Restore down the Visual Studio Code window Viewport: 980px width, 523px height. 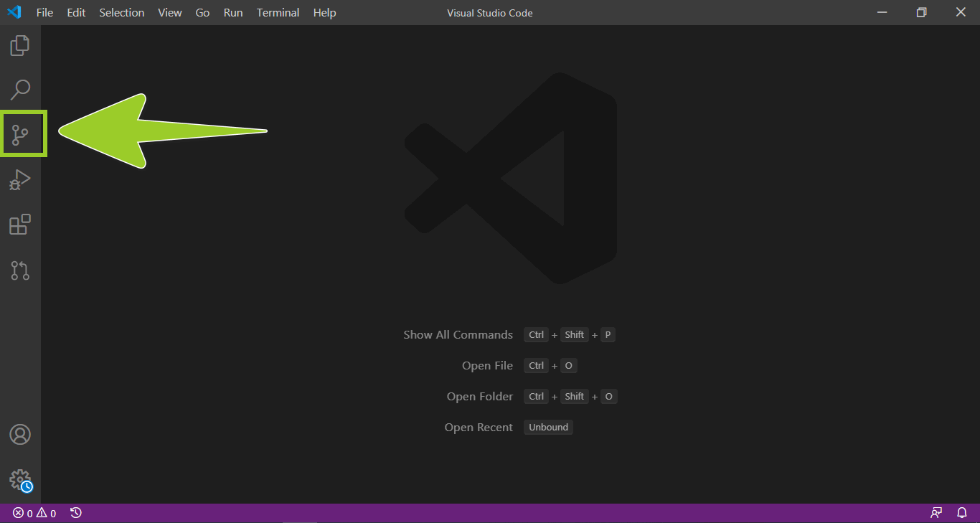coord(921,12)
